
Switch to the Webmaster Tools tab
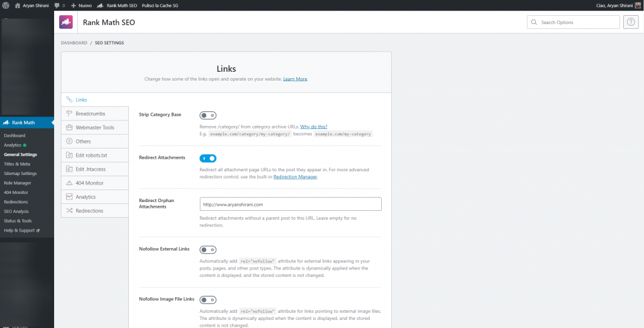coord(94,128)
